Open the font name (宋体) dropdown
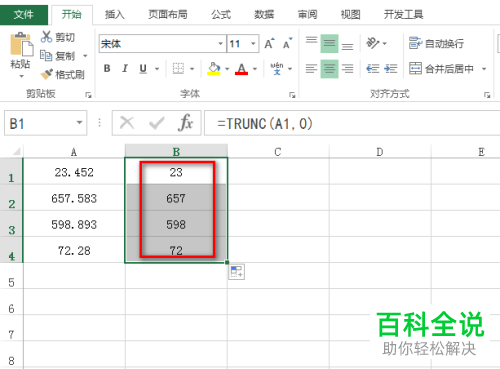Viewport: 500px width, 369px height. (x=220, y=44)
